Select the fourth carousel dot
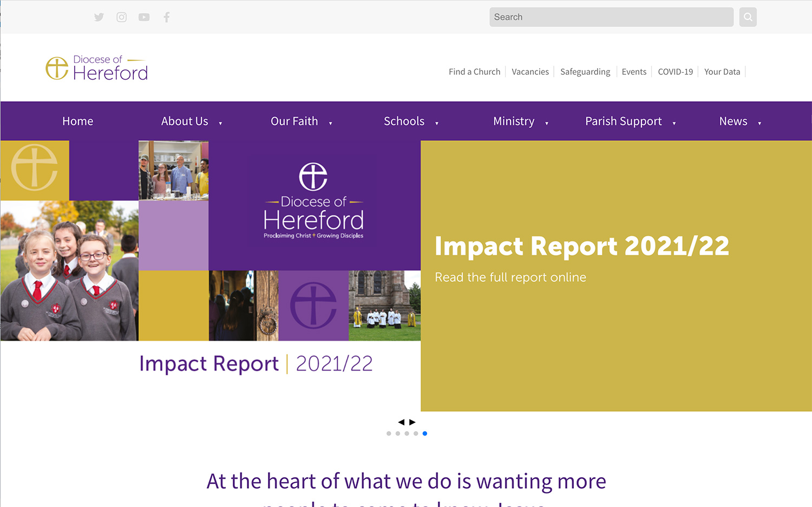Image resolution: width=812 pixels, height=507 pixels. click(416, 433)
